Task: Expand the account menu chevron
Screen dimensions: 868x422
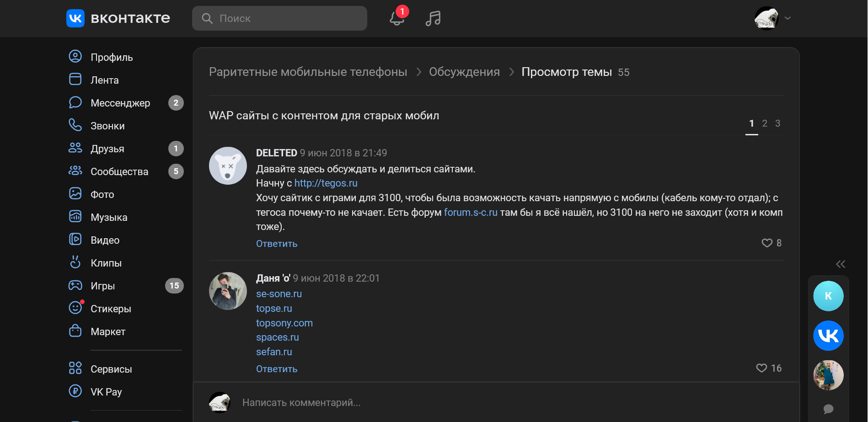Action: point(788,18)
